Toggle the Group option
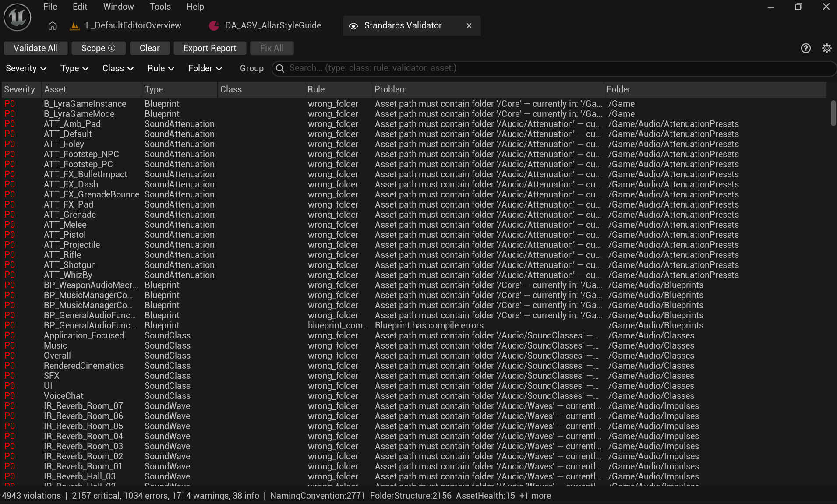 [x=252, y=68]
